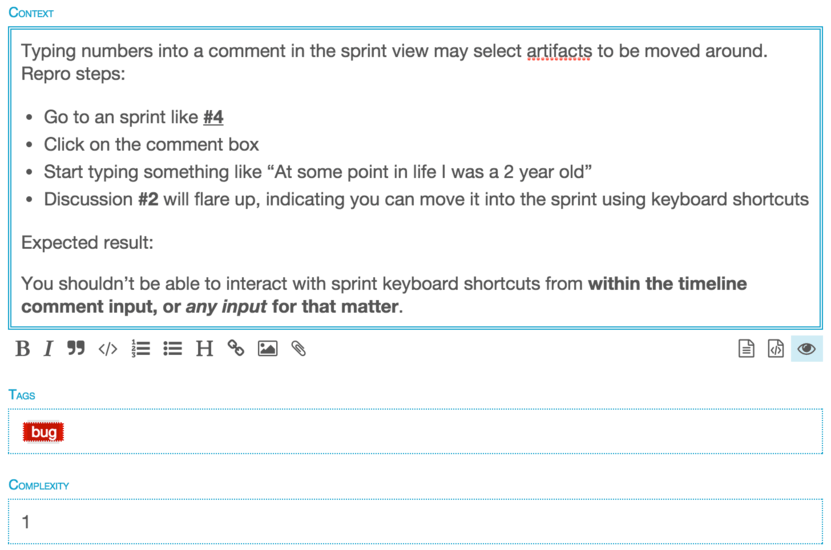The width and height of the screenshot is (831, 550).
Task: Click the misspelled word artifacts
Action: click(558, 50)
